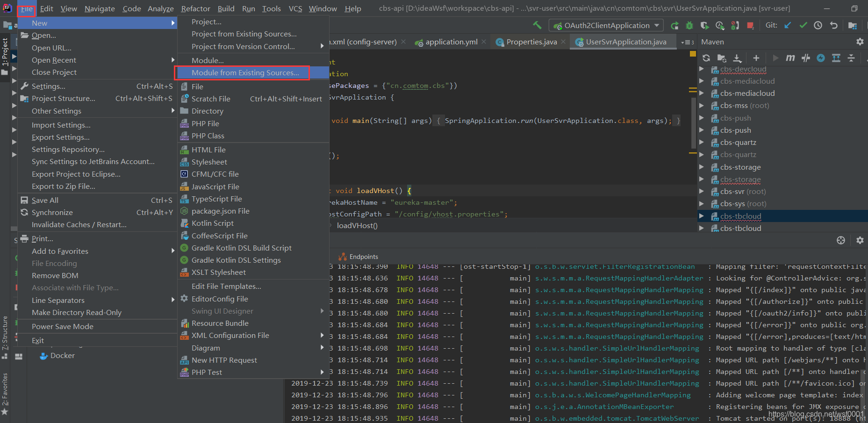Show Maven dependencies diagram icon

coord(836,58)
